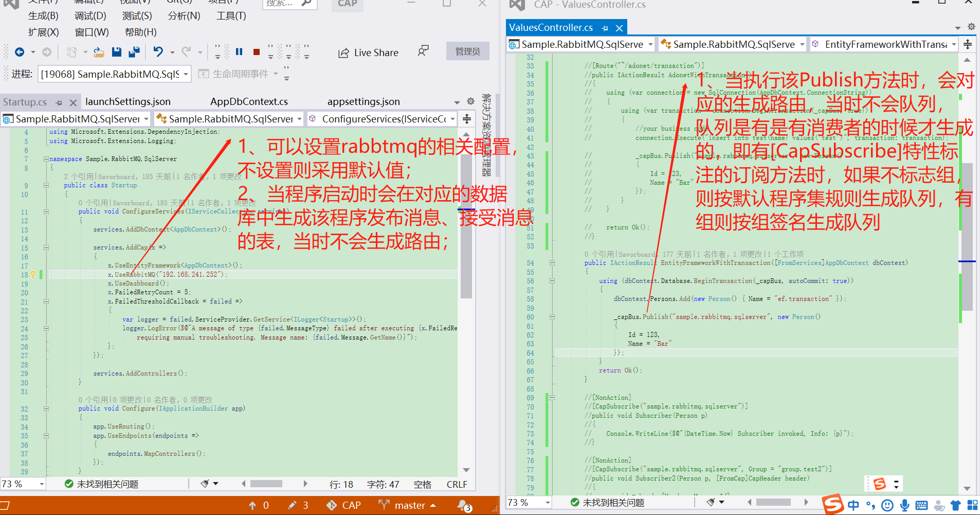Open the EntityFrameworkWithTransaction member dropdown
Viewport: 980px width, 515px height.
[885, 44]
